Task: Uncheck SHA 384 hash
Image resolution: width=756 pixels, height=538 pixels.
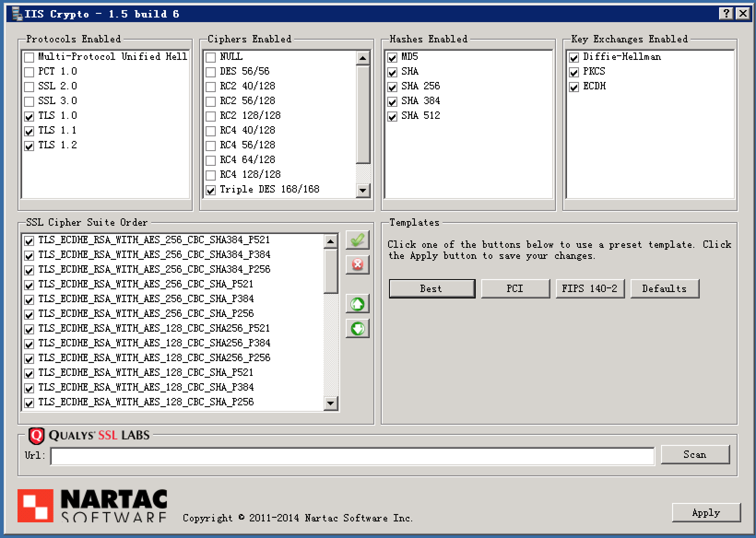Action: (x=392, y=102)
